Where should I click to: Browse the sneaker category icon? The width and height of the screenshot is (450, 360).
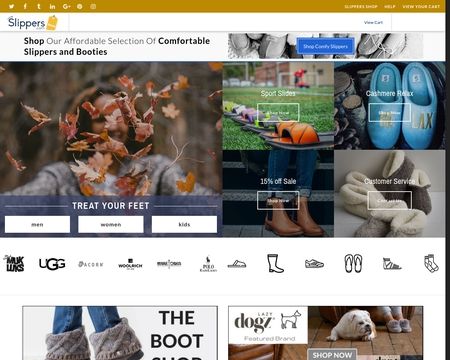pyautogui.click(x=314, y=264)
